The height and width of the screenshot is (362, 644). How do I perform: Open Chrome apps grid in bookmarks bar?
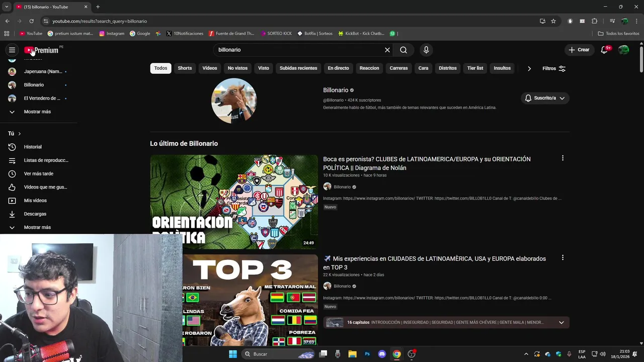coord(7,34)
